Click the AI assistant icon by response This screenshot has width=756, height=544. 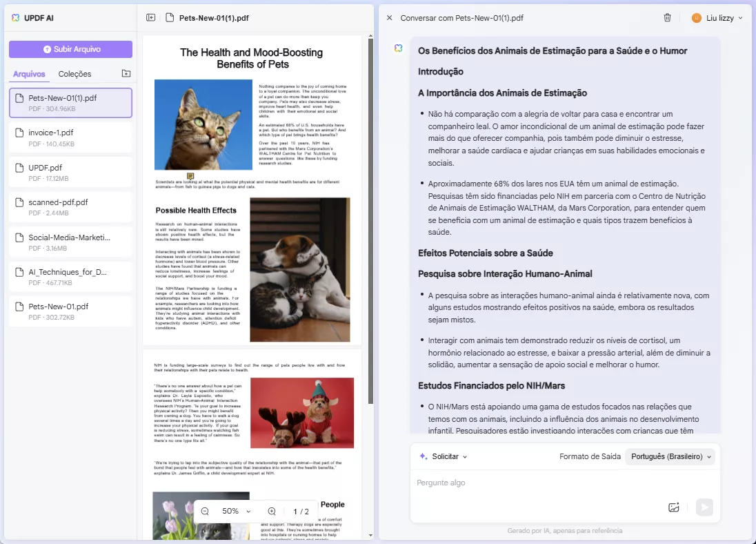point(398,48)
